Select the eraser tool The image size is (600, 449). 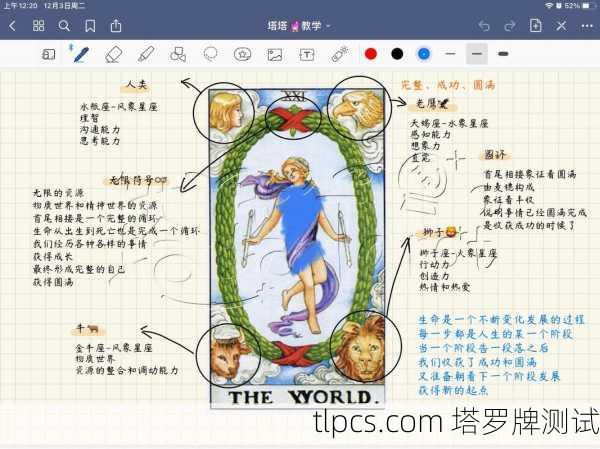(x=113, y=54)
